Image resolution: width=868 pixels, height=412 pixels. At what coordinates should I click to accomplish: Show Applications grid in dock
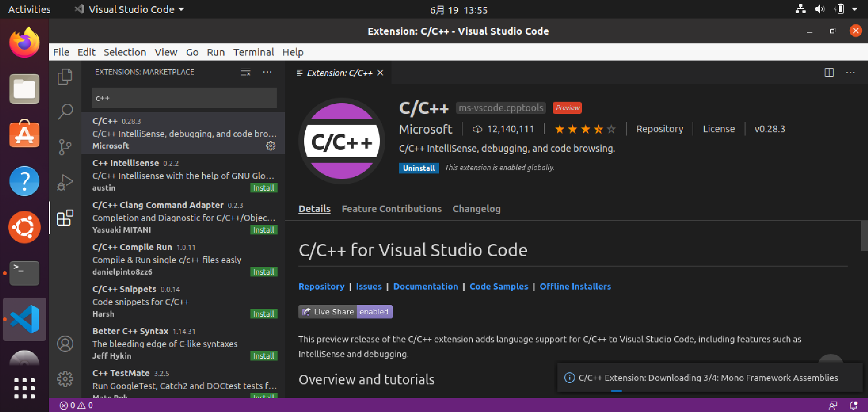pos(24,389)
